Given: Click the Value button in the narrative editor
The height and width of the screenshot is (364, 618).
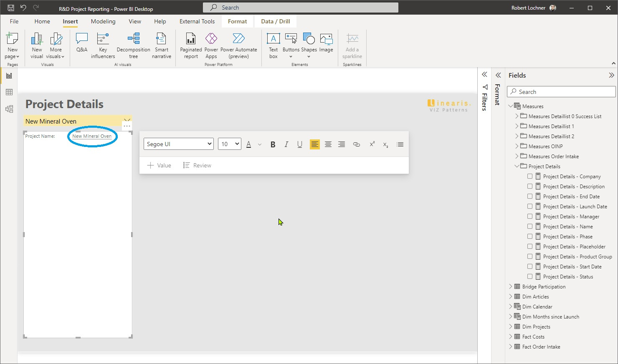Looking at the screenshot, I should coord(159,165).
